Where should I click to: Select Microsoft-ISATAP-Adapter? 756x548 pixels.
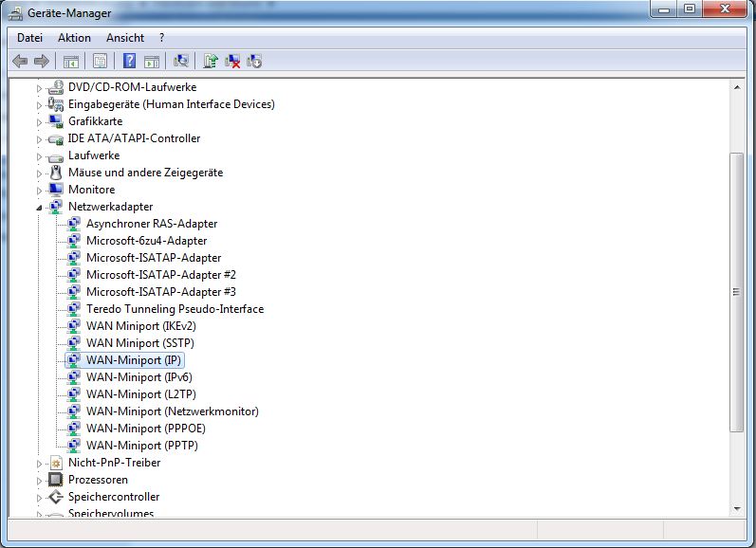(x=154, y=258)
